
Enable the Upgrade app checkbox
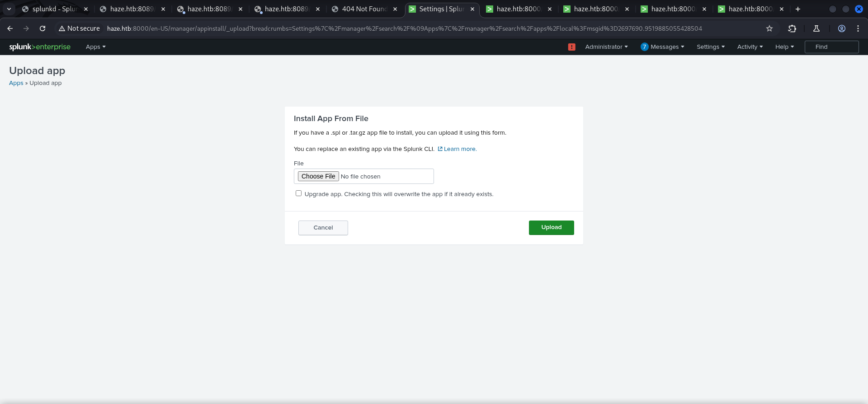click(298, 193)
